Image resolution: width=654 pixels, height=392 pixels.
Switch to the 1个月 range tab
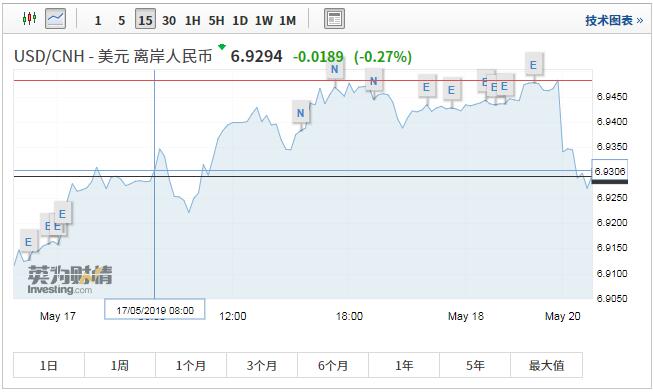[x=191, y=365]
